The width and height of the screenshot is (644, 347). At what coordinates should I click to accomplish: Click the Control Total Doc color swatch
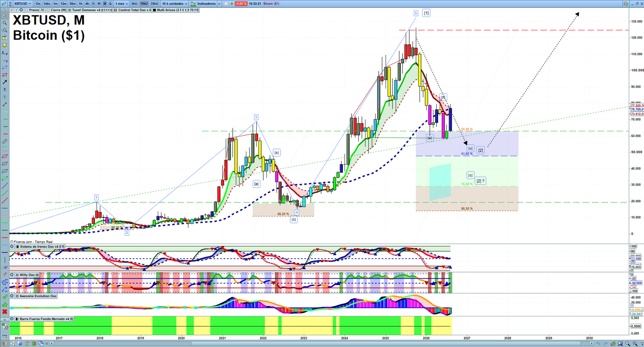click(116, 10)
